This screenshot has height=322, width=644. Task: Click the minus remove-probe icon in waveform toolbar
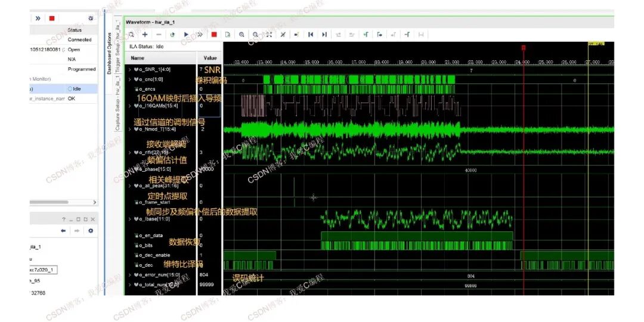[159, 35]
